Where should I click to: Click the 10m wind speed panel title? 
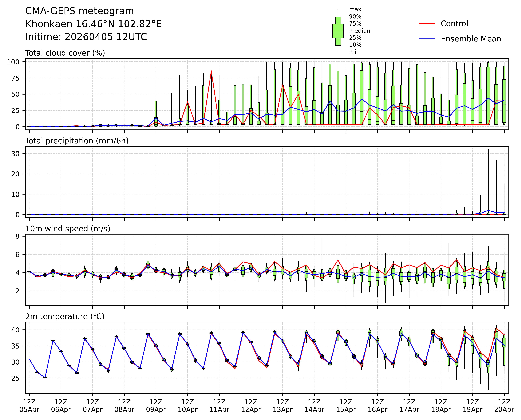pyautogui.click(x=68, y=229)
